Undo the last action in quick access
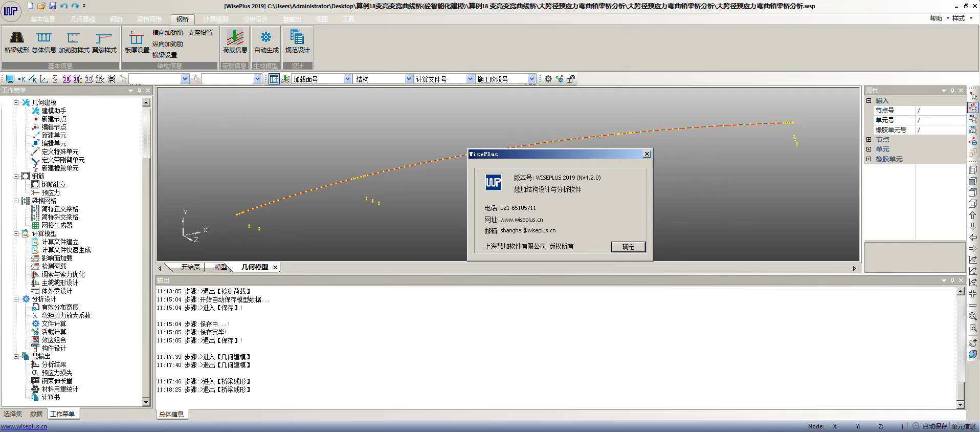 [x=63, y=6]
